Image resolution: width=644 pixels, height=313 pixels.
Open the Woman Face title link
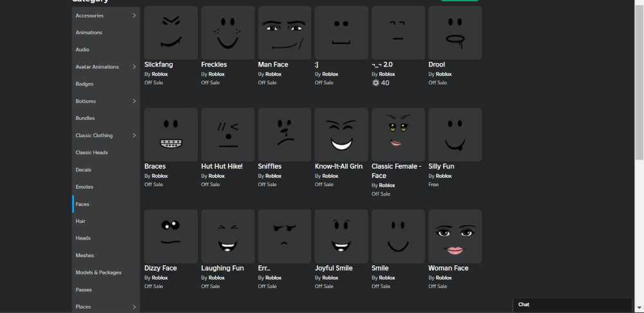point(448,268)
